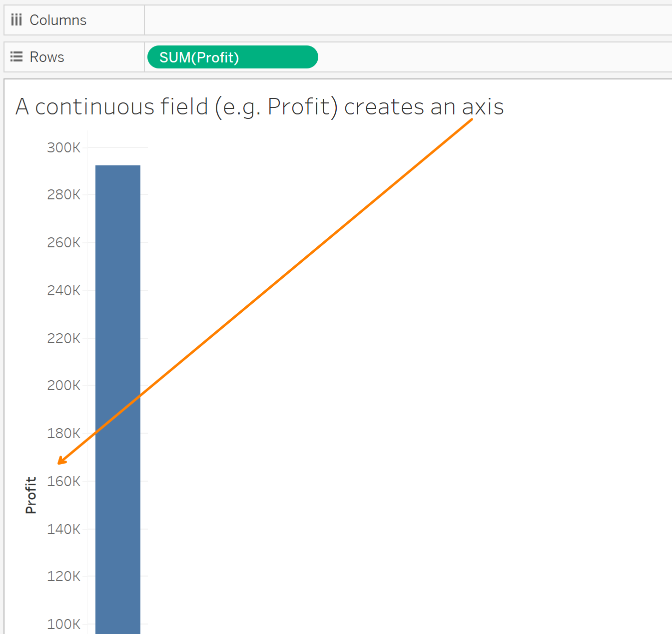Click the Columns shelf icon
This screenshot has height=634, width=672.
[16, 20]
